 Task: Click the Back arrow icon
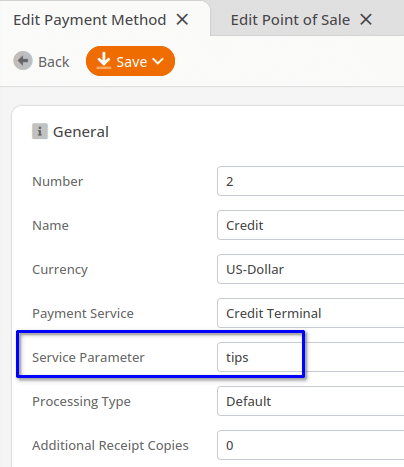pyautogui.click(x=23, y=61)
